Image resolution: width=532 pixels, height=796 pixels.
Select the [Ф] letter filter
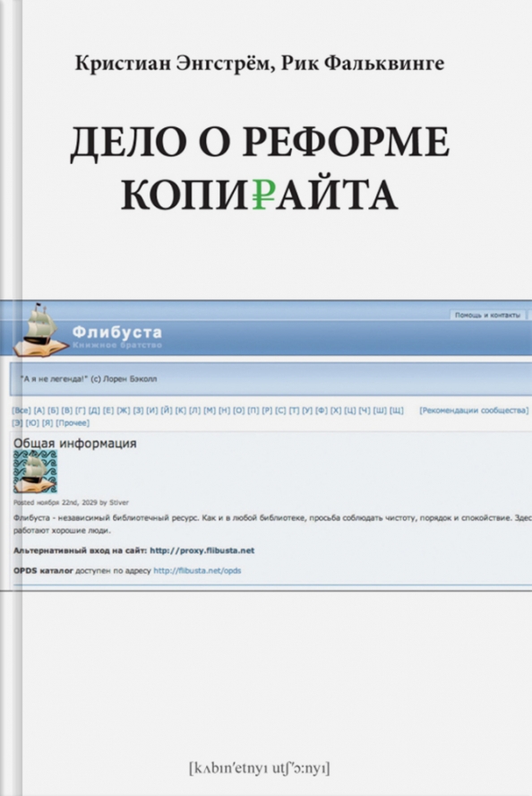click(x=321, y=411)
